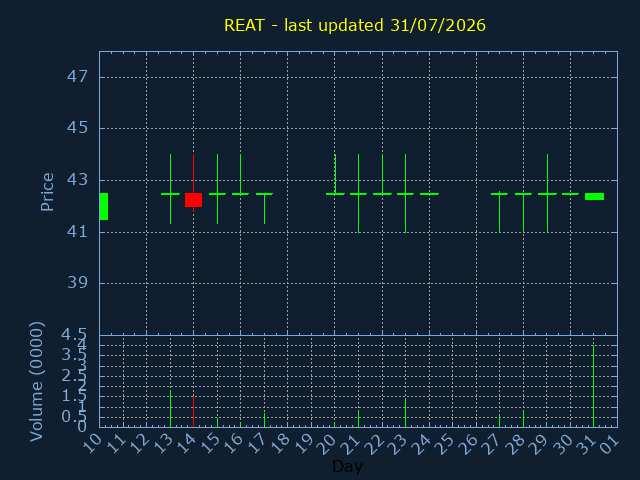Image resolution: width=640 pixels, height=480 pixels.
Task: Select the volume bar on day 23
Action: tap(405, 413)
